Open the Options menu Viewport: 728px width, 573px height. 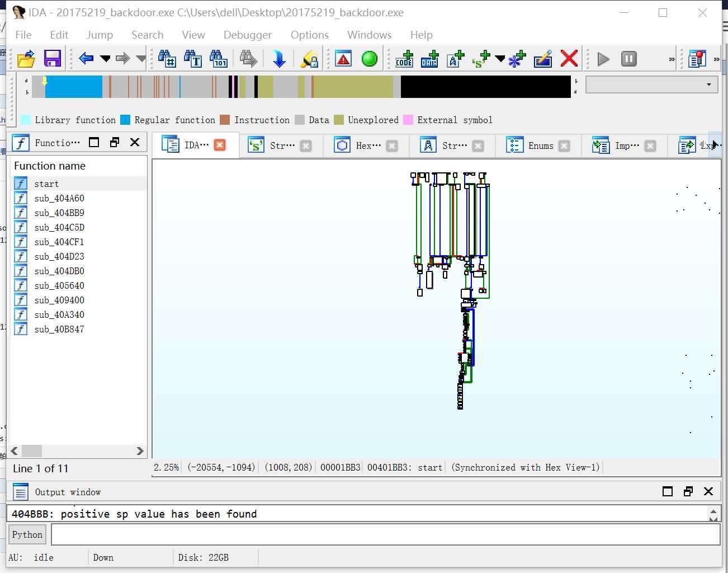[x=310, y=35]
